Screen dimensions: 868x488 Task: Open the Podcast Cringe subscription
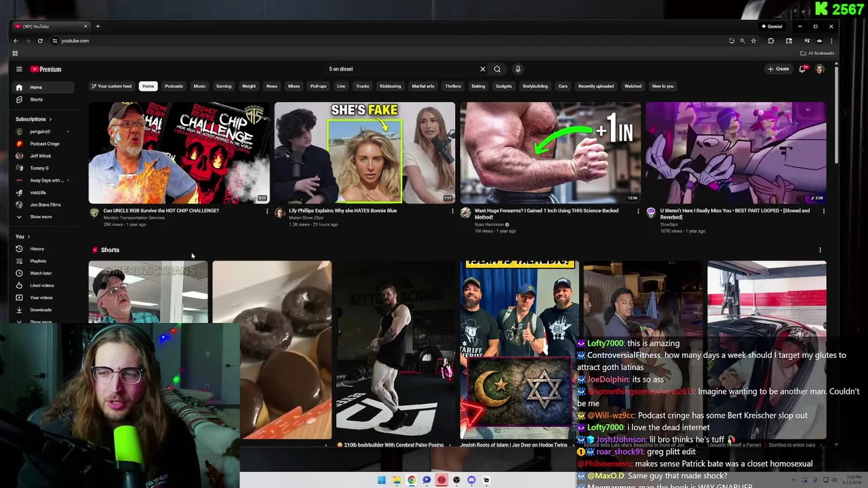pos(43,144)
